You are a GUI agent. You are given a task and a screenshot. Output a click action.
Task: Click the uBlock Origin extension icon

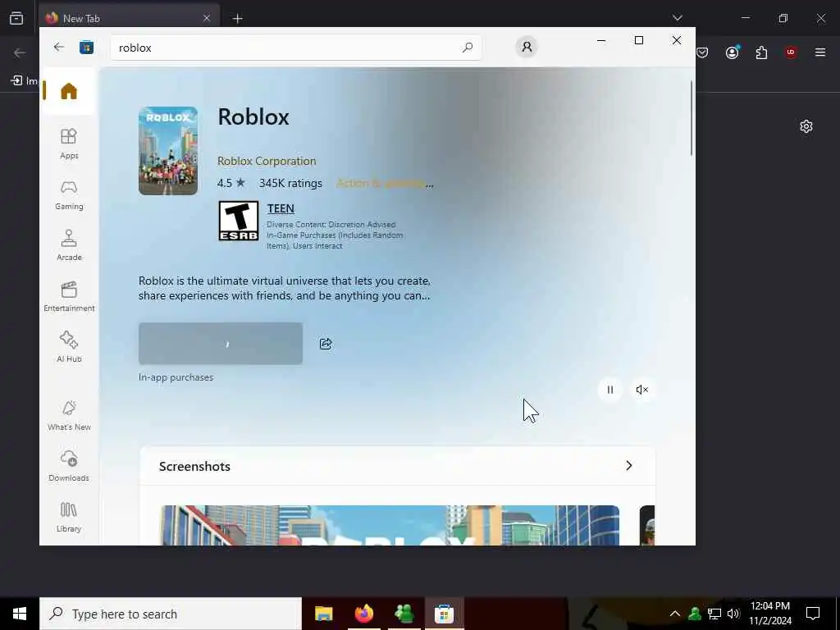[x=791, y=52]
